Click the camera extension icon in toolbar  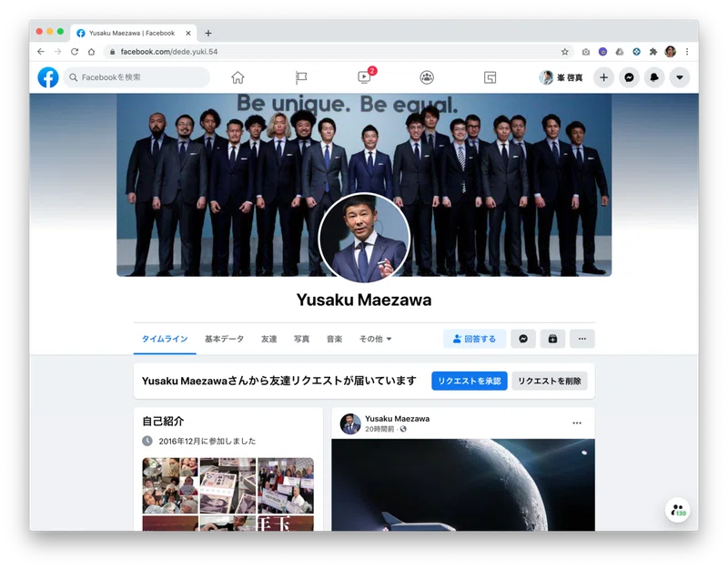coord(586,52)
